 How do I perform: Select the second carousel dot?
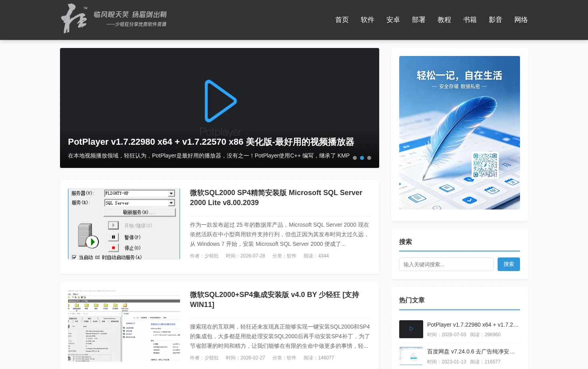pyautogui.click(x=362, y=158)
